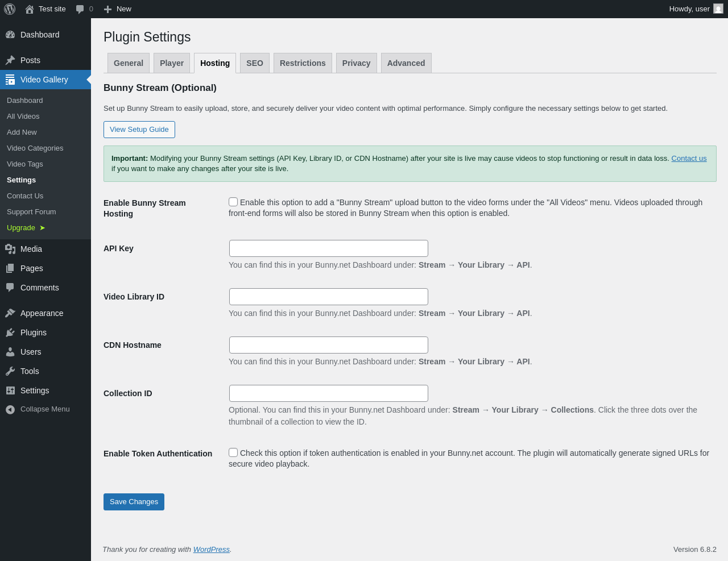Open the WordPress footer link
This screenshot has width=728, height=561.
211,550
